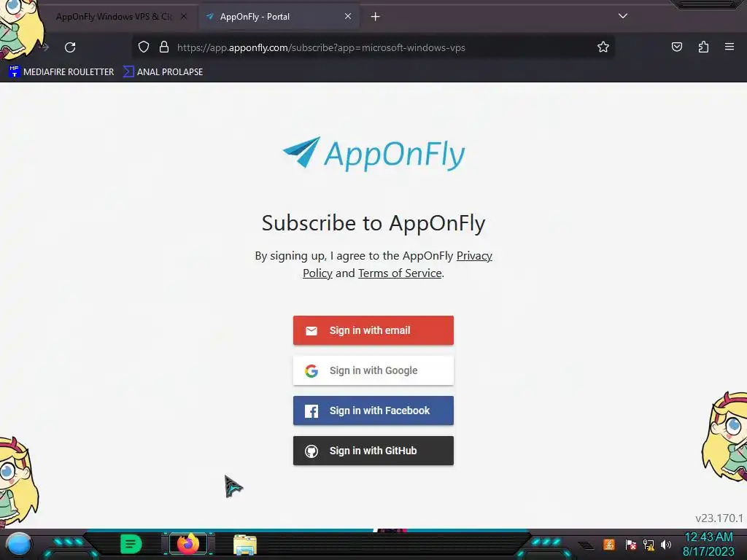The height and width of the screenshot is (560, 747).
Task: Click the AppOnFly logo
Action: click(374, 153)
